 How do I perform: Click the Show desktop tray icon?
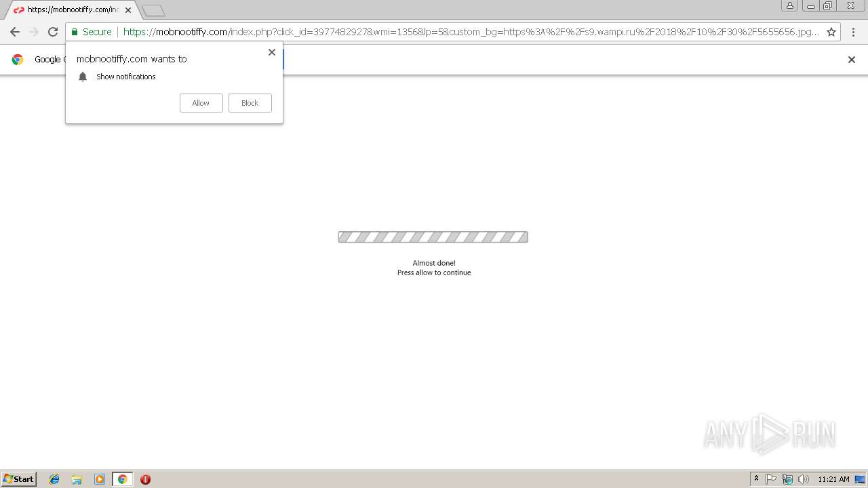coord(861,479)
